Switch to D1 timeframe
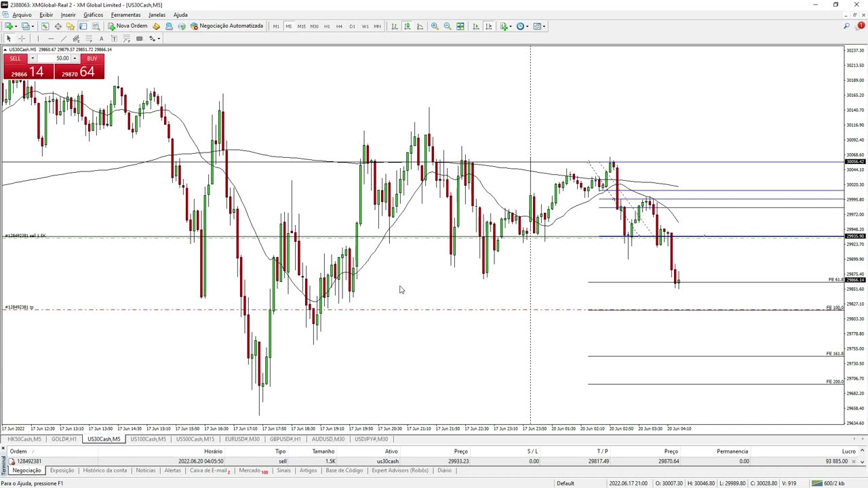 coord(352,26)
